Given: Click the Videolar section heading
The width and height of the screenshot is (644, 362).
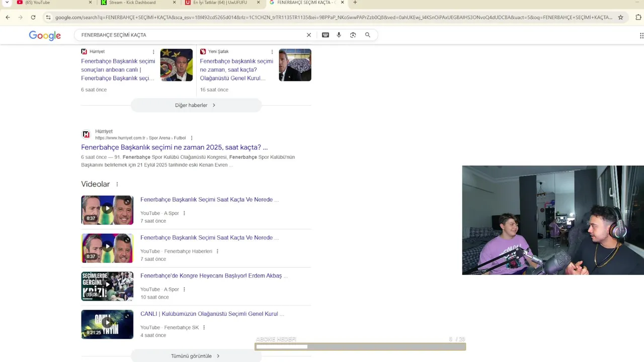Looking at the screenshot, I should (x=96, y=185).
